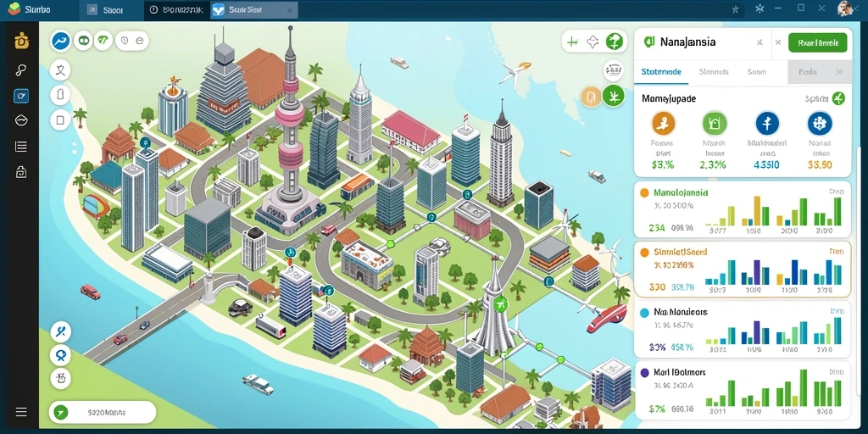Image resolution: width=868 pixels, height=434 pixels.
Task: Open the list icon in the left sidebar
Action: [21, 147]
